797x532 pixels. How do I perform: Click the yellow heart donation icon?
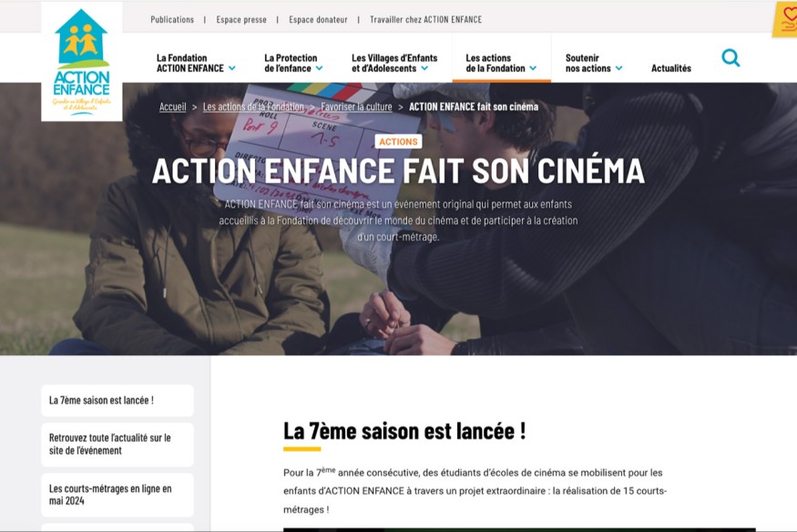786,19
